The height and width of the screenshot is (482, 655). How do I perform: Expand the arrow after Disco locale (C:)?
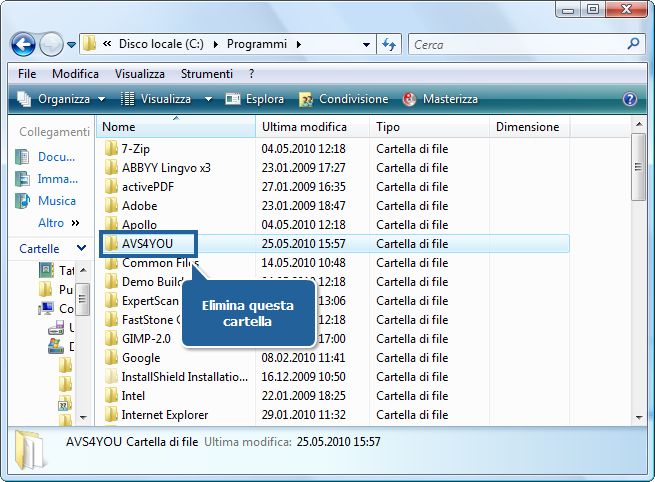pyautogui.click(x=216, y=44)
